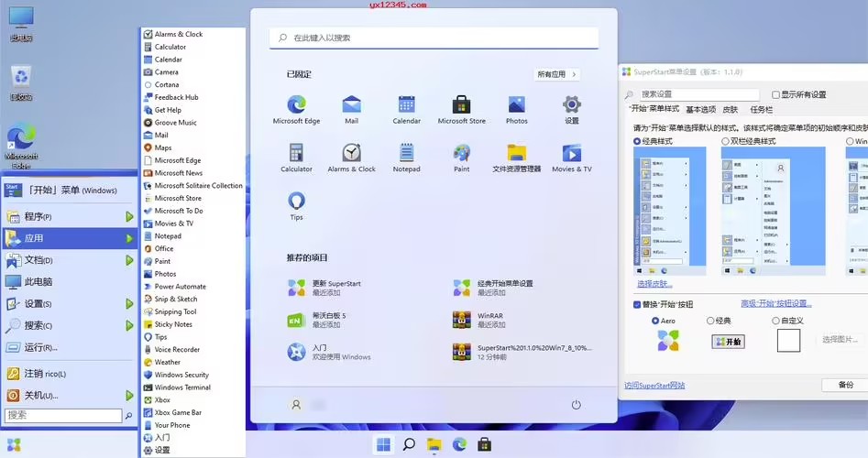
Task: Expand the 设置(S) submenu
Action: [129, 304]
